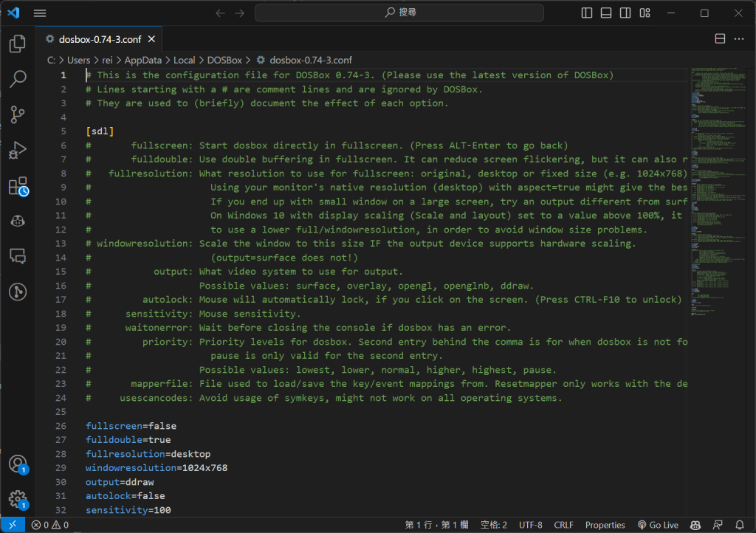Click comment line 'They are used to (briefly)'
Image resolution: width=756 pixels, height=533 pixels.
point(267,103)
